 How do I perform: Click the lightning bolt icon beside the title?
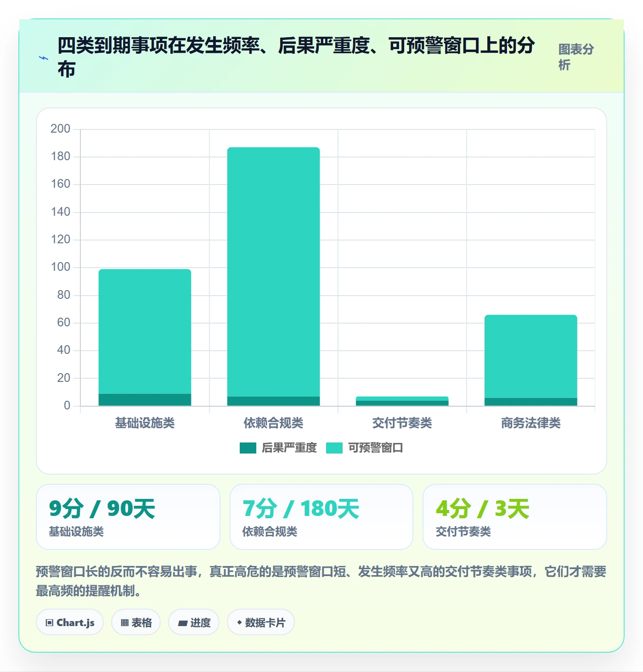coord(44,58)
